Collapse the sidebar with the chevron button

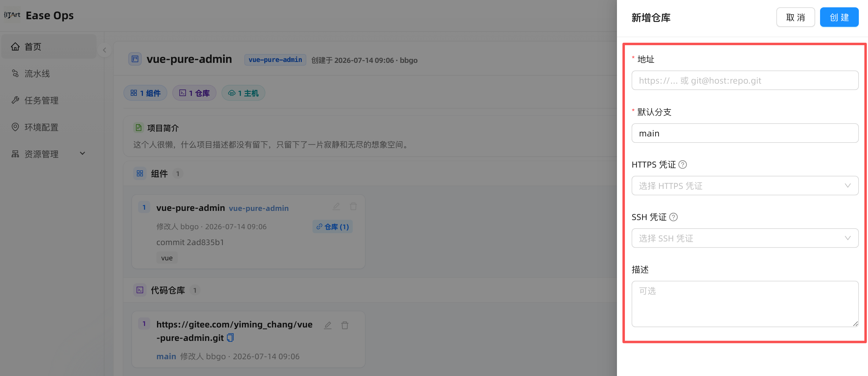pyautogui.click(x=104, y=50)
